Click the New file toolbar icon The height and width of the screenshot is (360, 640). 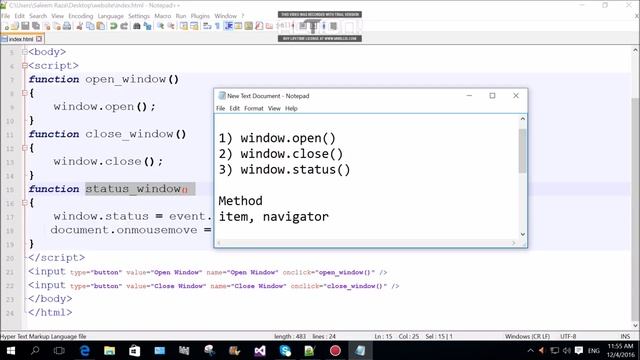click(x=6, y=26)
